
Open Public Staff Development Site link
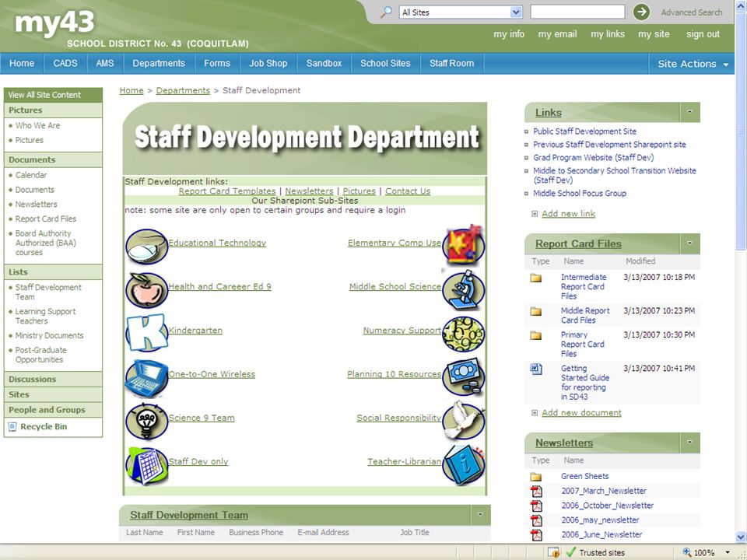point(584,131)
